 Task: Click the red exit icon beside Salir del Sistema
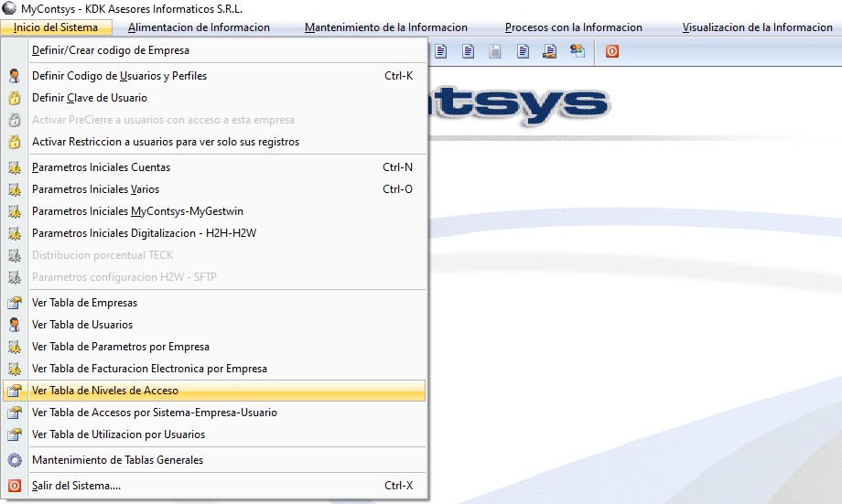point(14,486)
